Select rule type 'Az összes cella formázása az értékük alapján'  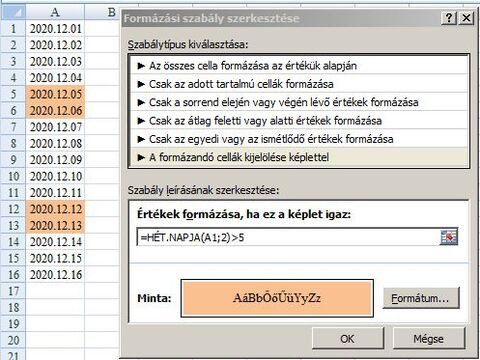(299, 66)
